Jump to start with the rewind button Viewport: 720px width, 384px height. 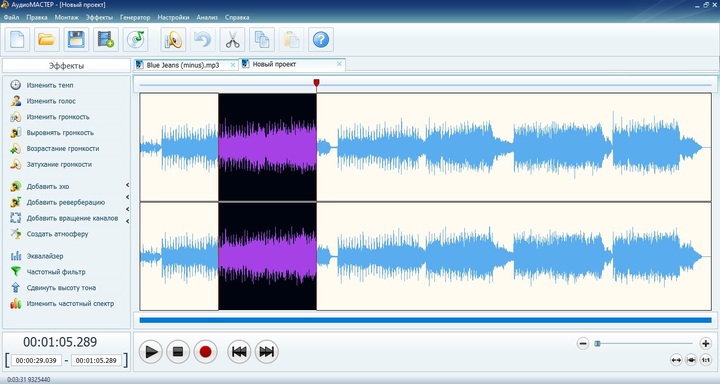tap(239, 352)
